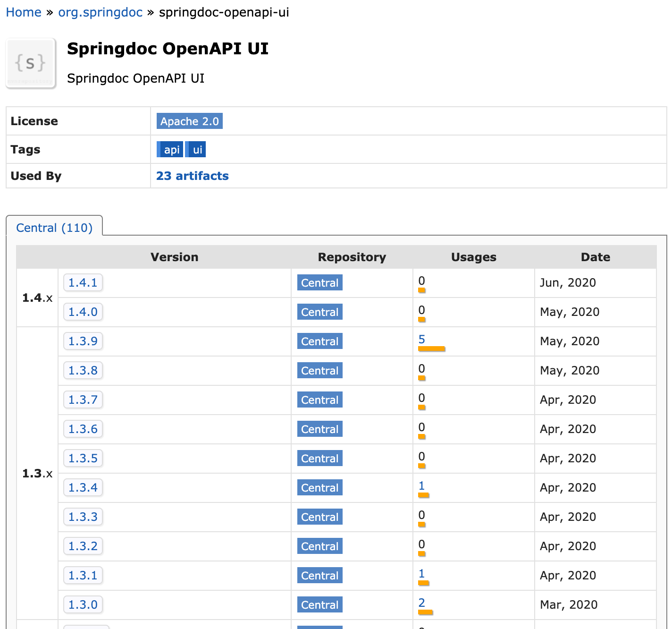This screenshot has width=672, height=629.
Task: Click Central repository badge for 1.4.0
Action: (x=320, y=312)
